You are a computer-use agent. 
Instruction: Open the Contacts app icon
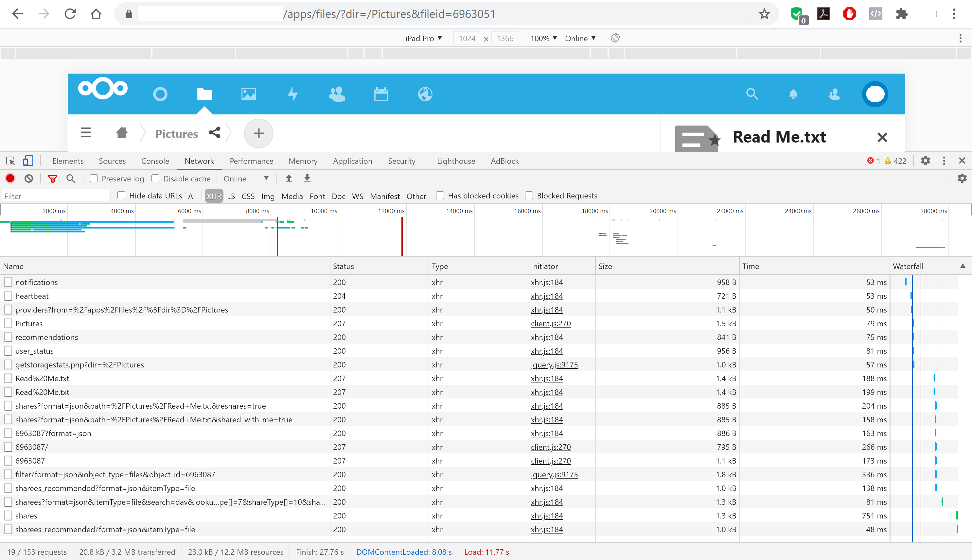point(337,94)
